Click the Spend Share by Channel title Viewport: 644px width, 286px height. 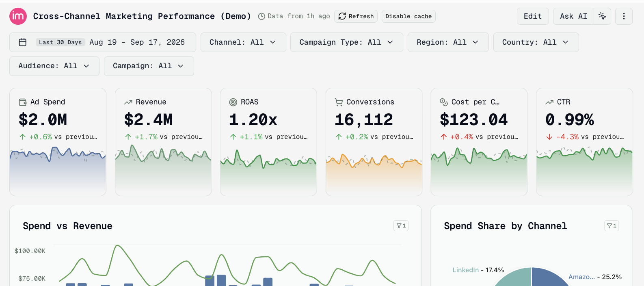pos(506,226)
